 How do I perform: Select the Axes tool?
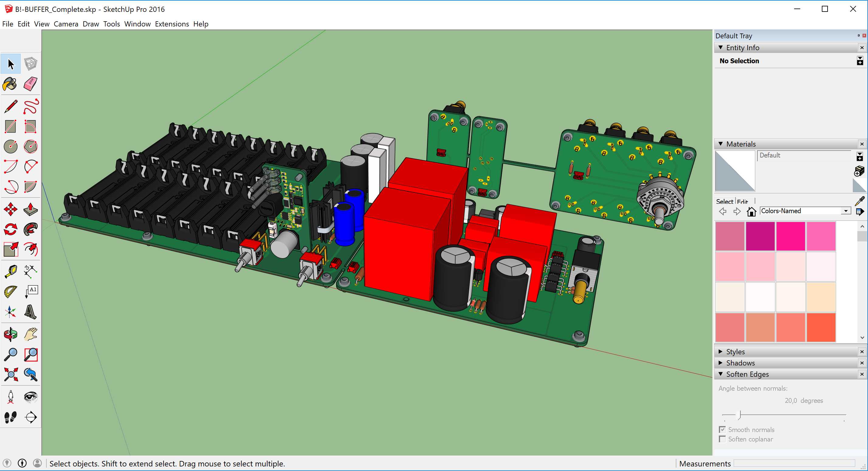[10, 312]
